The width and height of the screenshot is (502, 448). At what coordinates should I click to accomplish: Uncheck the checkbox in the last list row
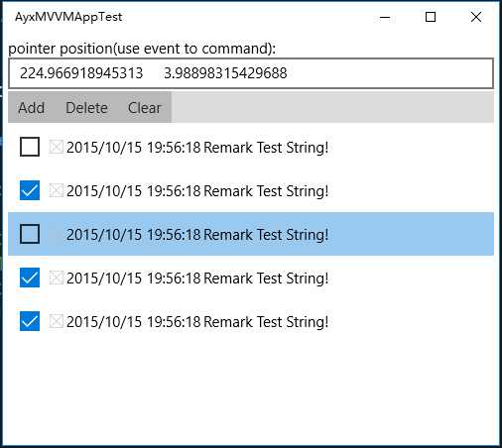click(x=30, y=321)
